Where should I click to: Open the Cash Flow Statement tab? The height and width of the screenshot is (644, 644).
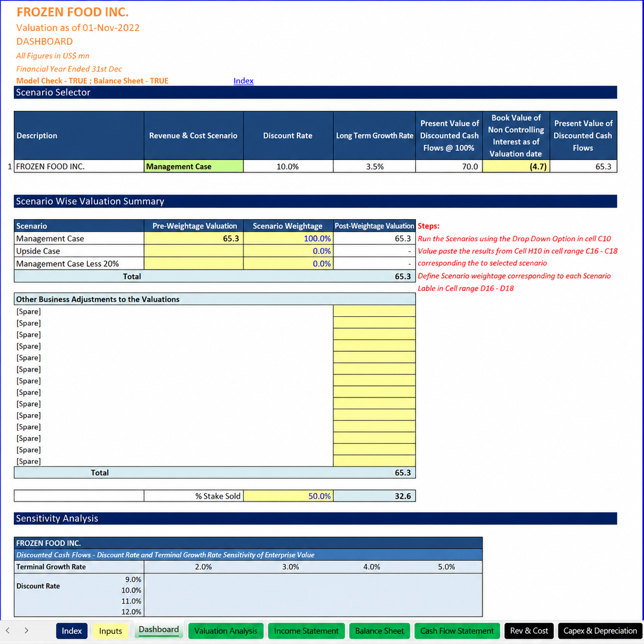pos(457,631)
